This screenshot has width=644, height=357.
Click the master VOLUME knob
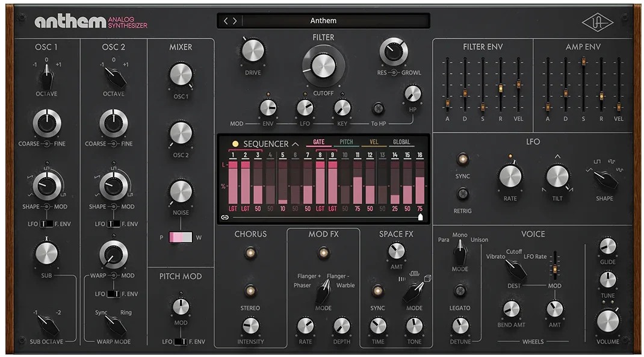[x=608, y=321]
